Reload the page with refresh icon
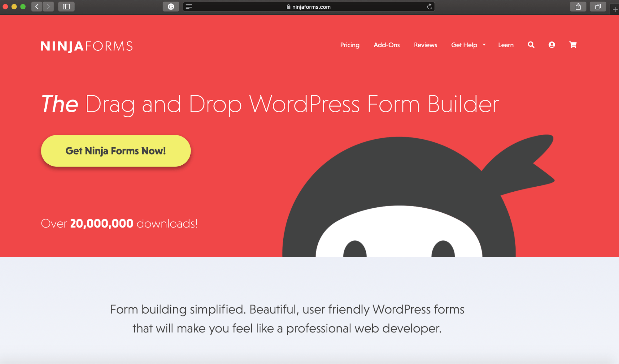Screen dimensions: 619x364 pos(429,6)
